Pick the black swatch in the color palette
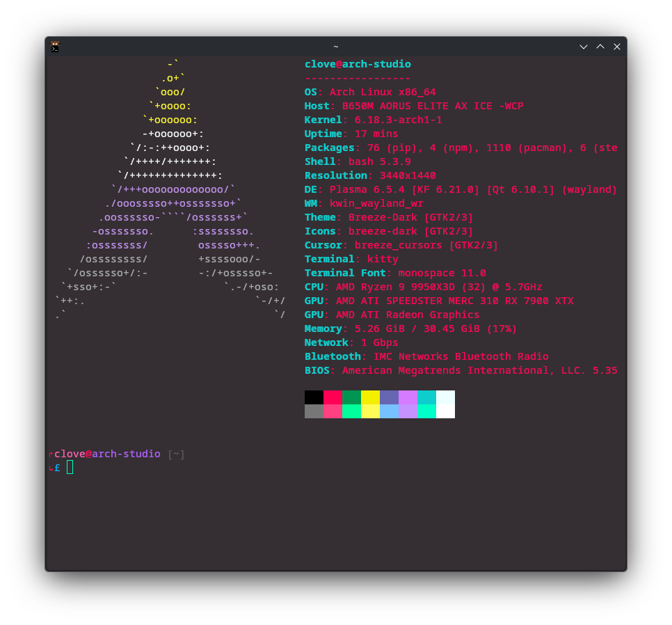 coord(314,397)
